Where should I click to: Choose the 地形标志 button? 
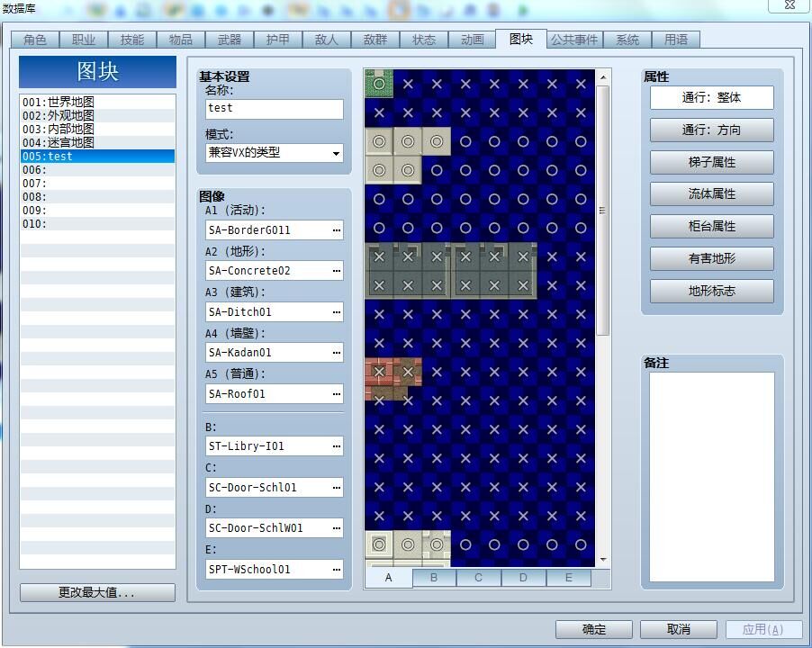(x=712, y=291)
